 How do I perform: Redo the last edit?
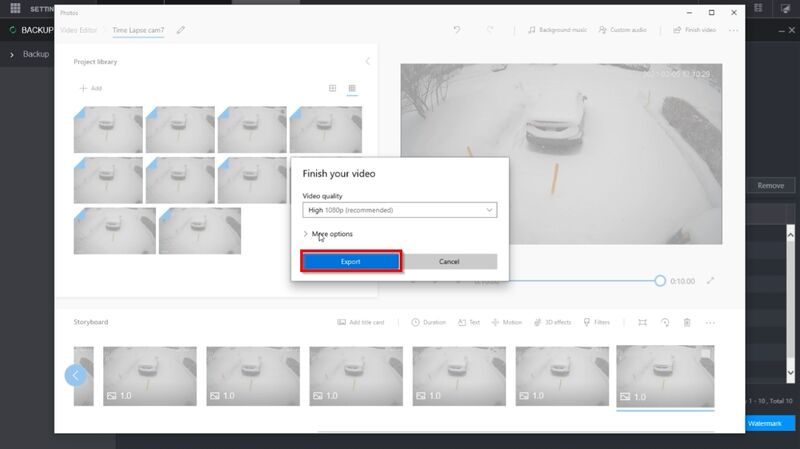pyautogui.click(x=490, y=30)
